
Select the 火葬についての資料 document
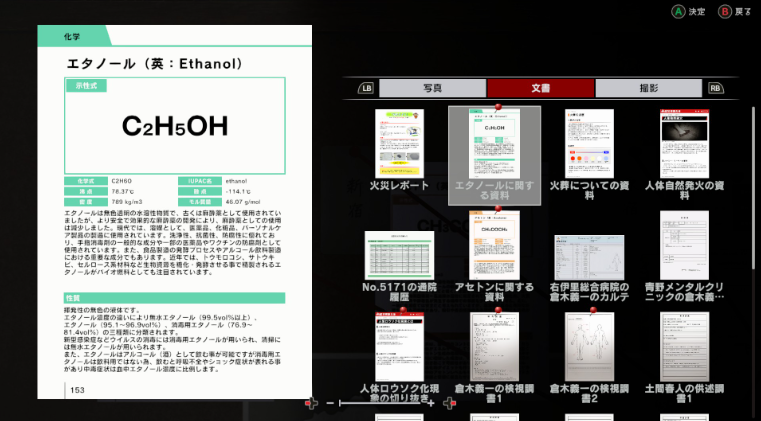point(589,143)
